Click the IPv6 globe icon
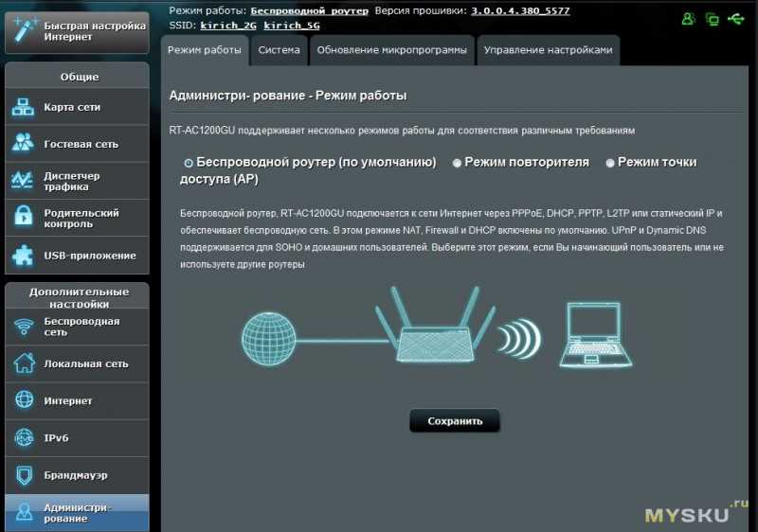This screenshot has height=532, width=758. pos(24,437)
